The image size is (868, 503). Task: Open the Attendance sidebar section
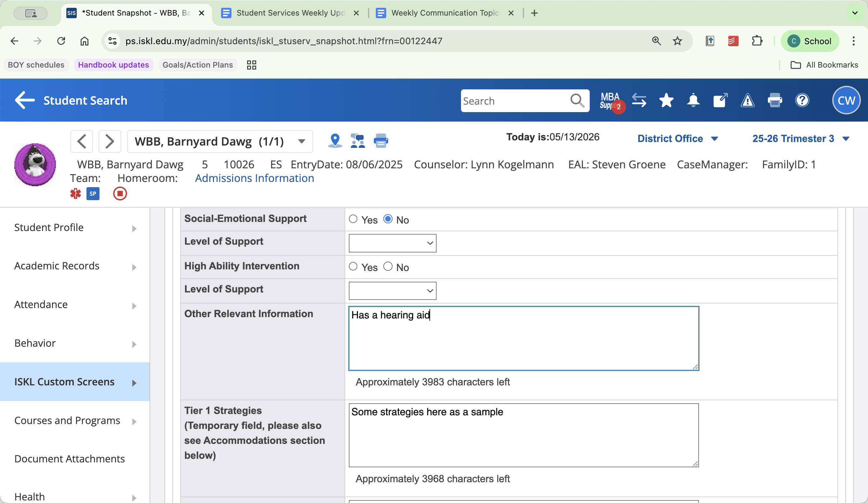coord(75,305)
